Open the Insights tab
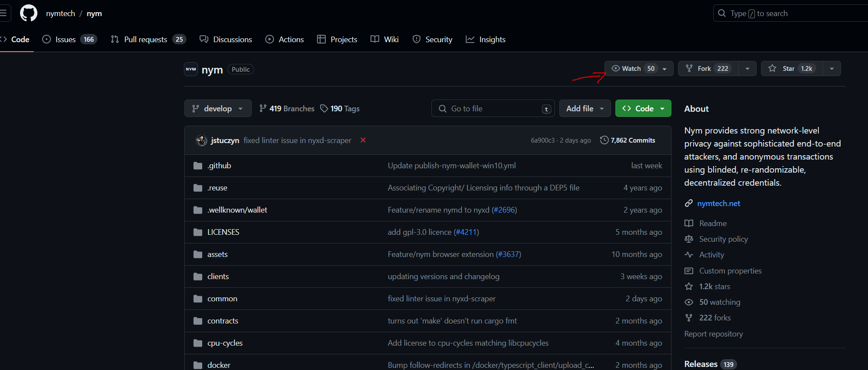Image resolution: width=868 pixels, height=370 pixels. click(x=485, y=39)
